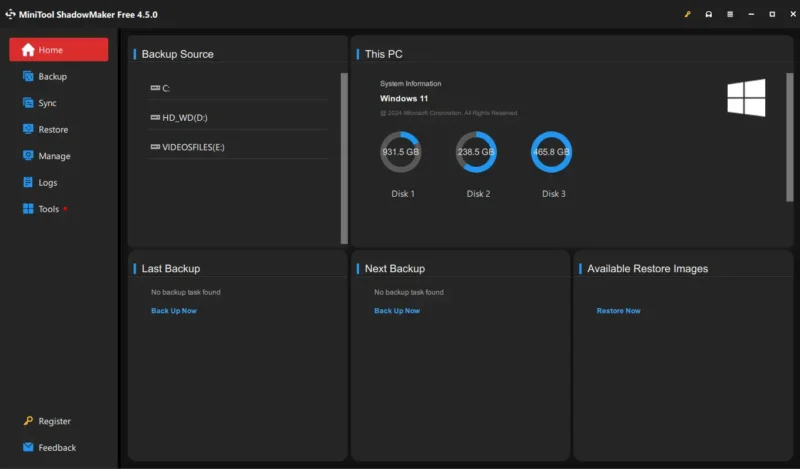Viewport: 800px width, 469px height.
Task: Open the hamburger menu in title bar
Action: click(x=730, y=14)
